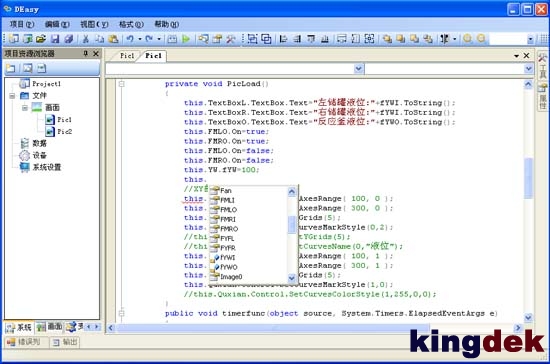Collapse the 画面 tree node
550x364 pixels.
(25, 108)
